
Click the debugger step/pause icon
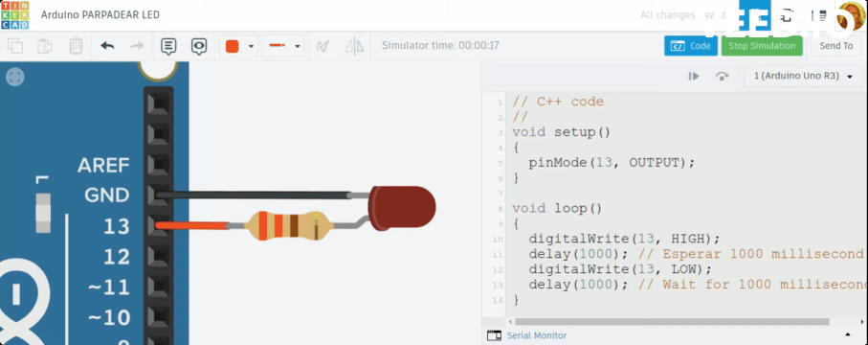[694, 77]
